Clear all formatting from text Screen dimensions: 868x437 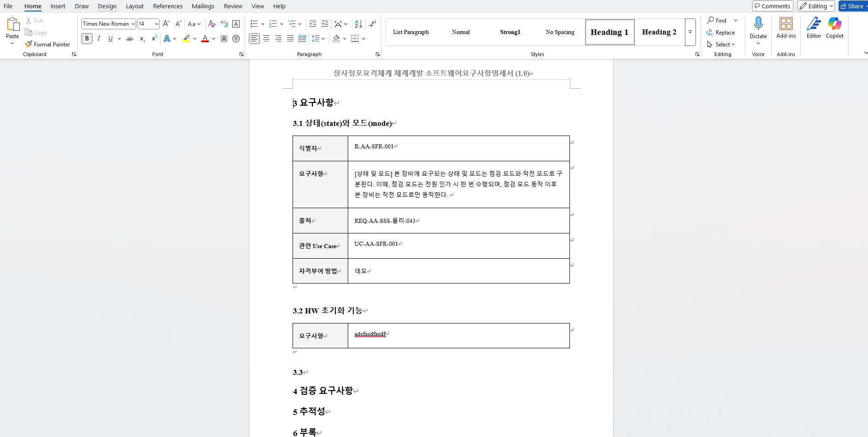tap(212, 23)
